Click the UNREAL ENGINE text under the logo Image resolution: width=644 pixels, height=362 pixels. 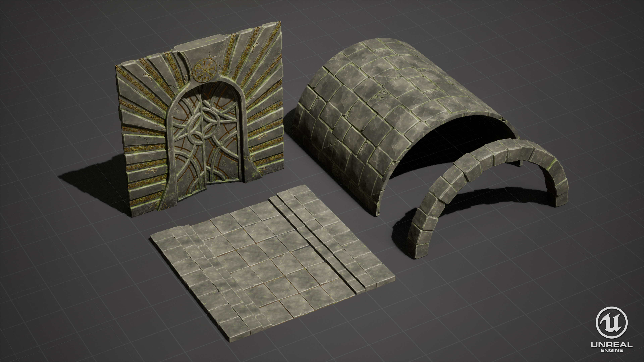pyautogui.click(x=611, y=347)
